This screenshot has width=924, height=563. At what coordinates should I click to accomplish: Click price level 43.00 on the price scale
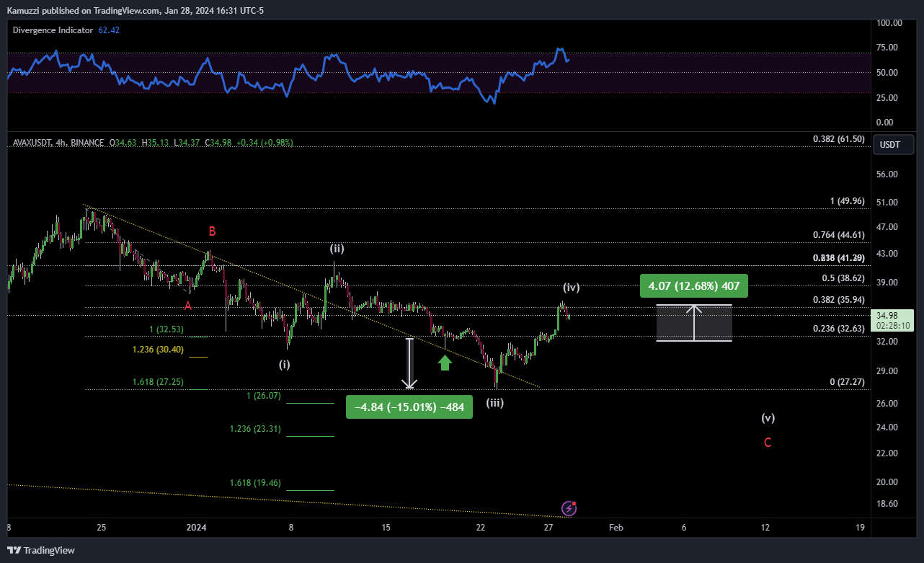(887, 254)
